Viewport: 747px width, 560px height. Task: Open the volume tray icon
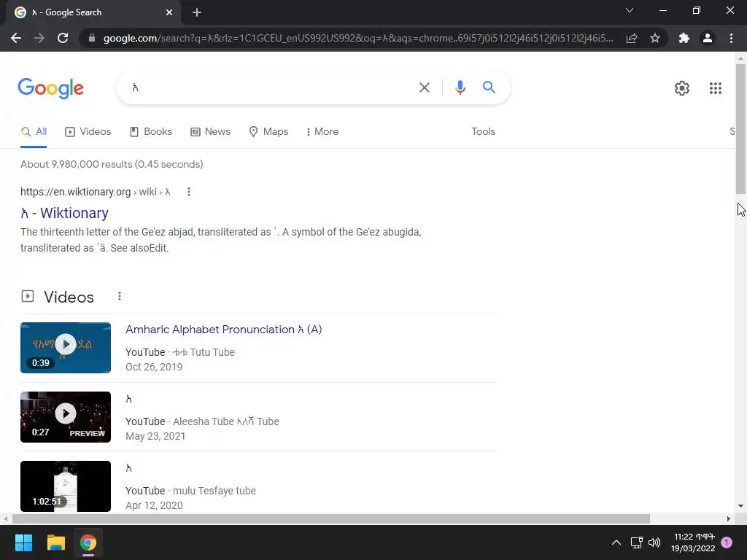point(654,542)
